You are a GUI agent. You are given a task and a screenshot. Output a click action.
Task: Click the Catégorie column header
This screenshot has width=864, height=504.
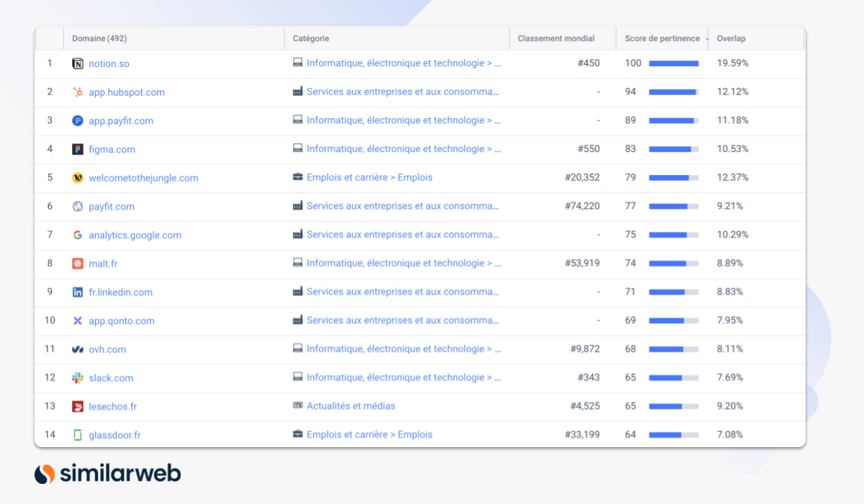pyautogui.click(x=310, y=39)
